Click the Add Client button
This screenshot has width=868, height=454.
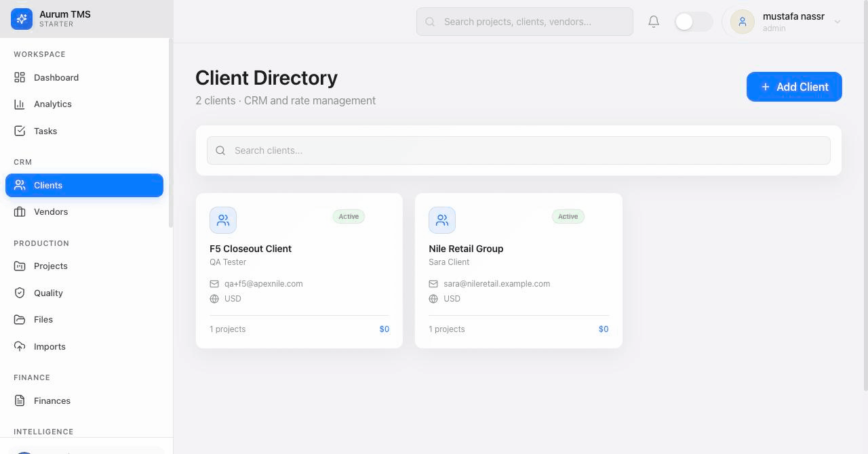click(x=794, y=87)
